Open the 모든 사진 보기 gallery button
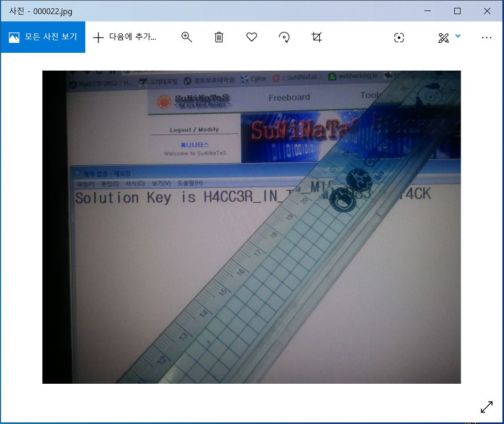 [43, 37]
